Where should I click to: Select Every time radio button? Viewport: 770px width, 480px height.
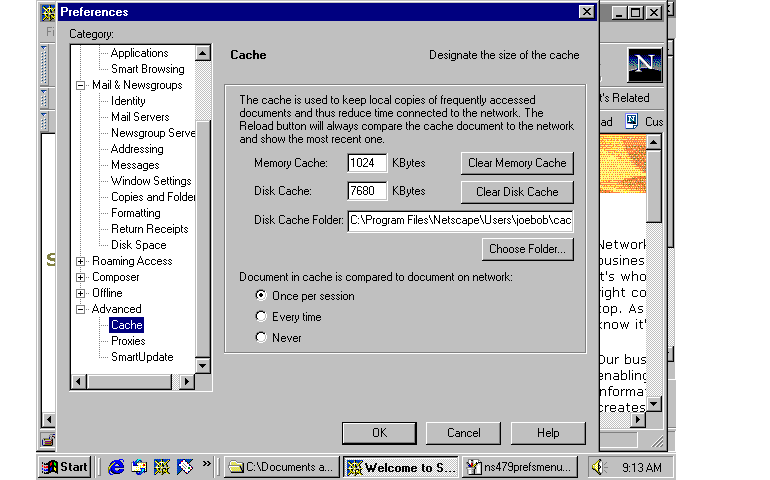(x=261, y=316)
